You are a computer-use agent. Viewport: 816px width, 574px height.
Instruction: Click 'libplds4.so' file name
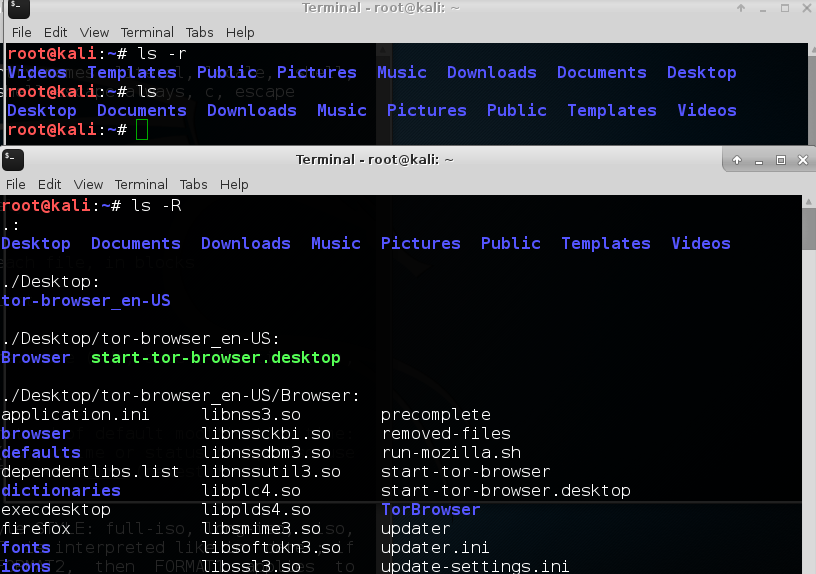tap(256, 509)
